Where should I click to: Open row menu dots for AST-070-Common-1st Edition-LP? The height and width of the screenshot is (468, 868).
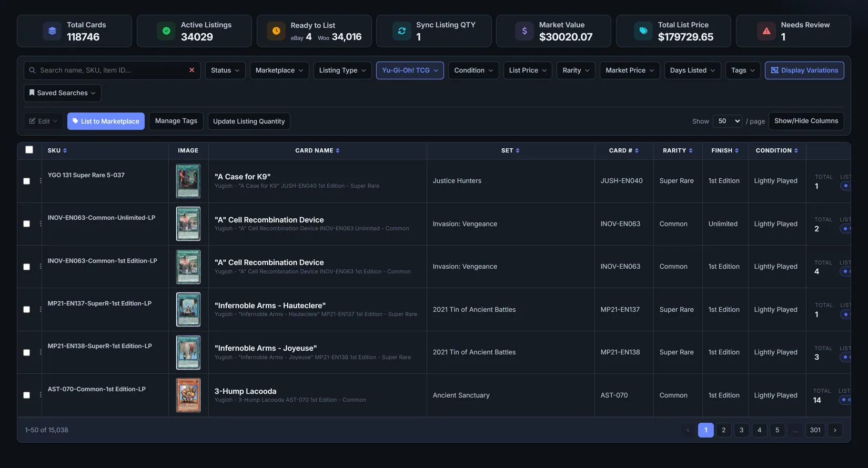pos(41,395)
